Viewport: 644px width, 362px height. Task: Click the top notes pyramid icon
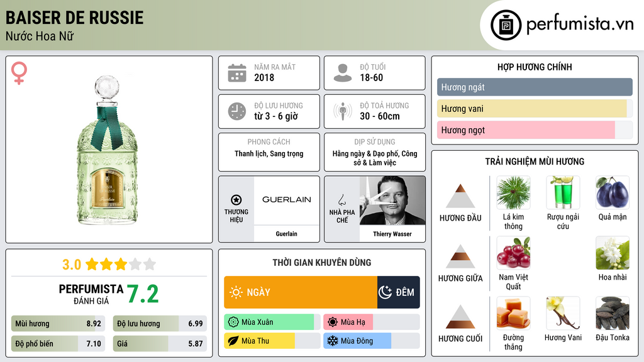tap(460, 196)
